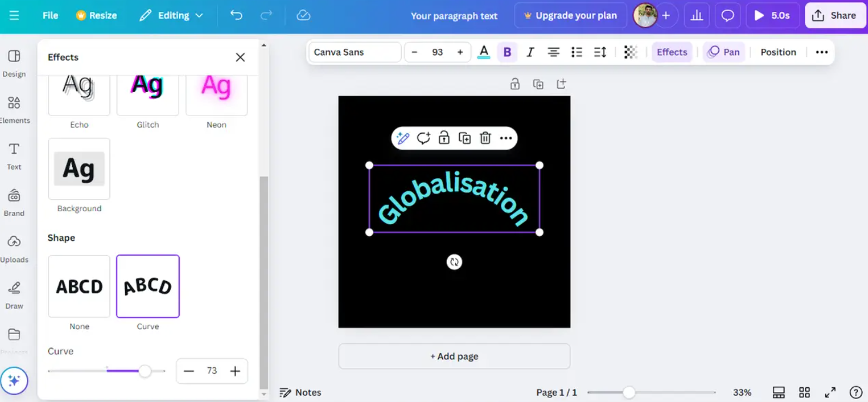The image size is (868, 402).
Task: Add a new page using the icon above the canvas
Action: [x=561, y=84]
